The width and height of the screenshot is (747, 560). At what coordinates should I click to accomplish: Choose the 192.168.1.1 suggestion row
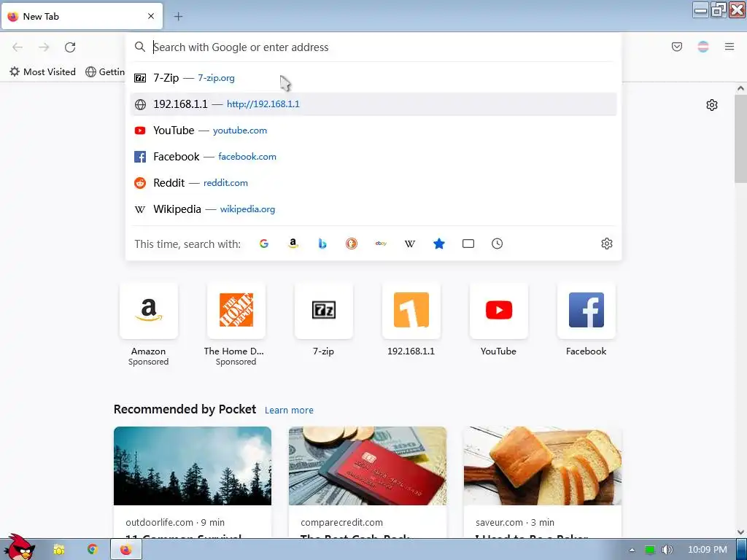pyautogui.click(x=373, y=104)
